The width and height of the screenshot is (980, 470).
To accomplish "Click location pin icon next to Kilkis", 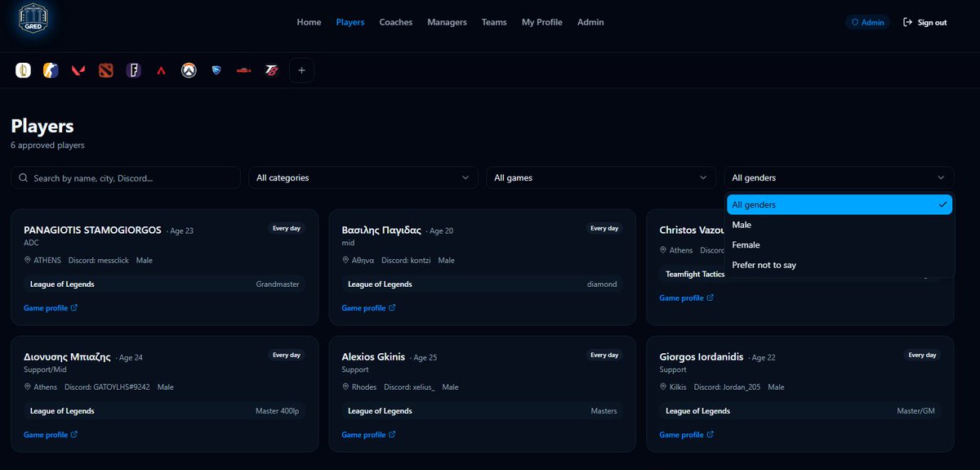I will coord(662,387).
